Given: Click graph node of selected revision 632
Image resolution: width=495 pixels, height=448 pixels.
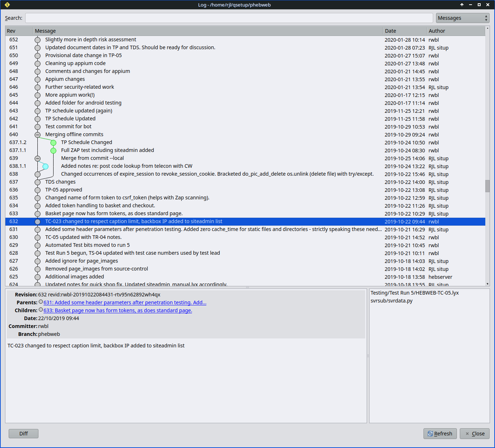Looking at the screenshot, I should tap(37, 222).
